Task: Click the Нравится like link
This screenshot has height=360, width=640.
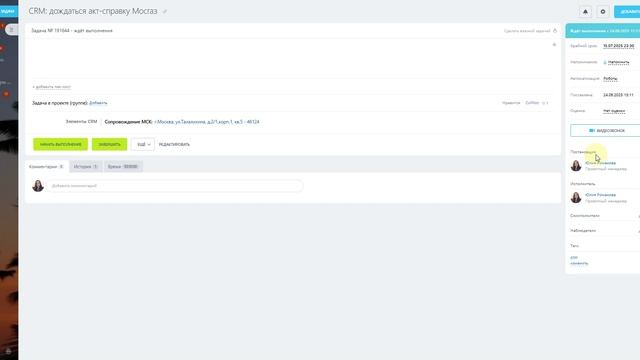Action: pos(511,103)
